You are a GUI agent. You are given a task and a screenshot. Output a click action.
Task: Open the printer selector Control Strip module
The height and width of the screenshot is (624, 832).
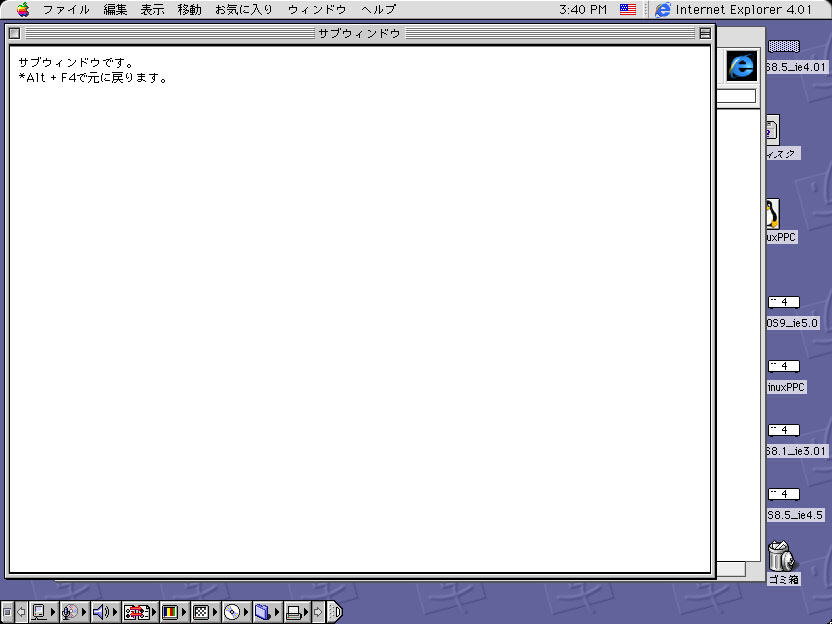tap(297, 612)
